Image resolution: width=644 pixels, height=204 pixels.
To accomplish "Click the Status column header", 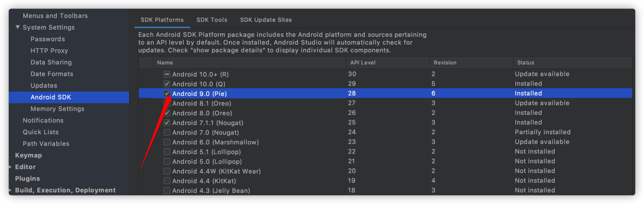I will point(526,63).
